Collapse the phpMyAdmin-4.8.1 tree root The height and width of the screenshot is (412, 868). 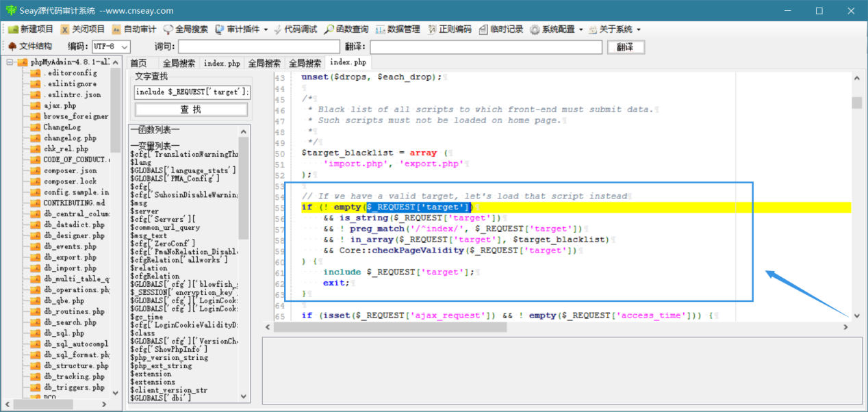pos(10,62)
